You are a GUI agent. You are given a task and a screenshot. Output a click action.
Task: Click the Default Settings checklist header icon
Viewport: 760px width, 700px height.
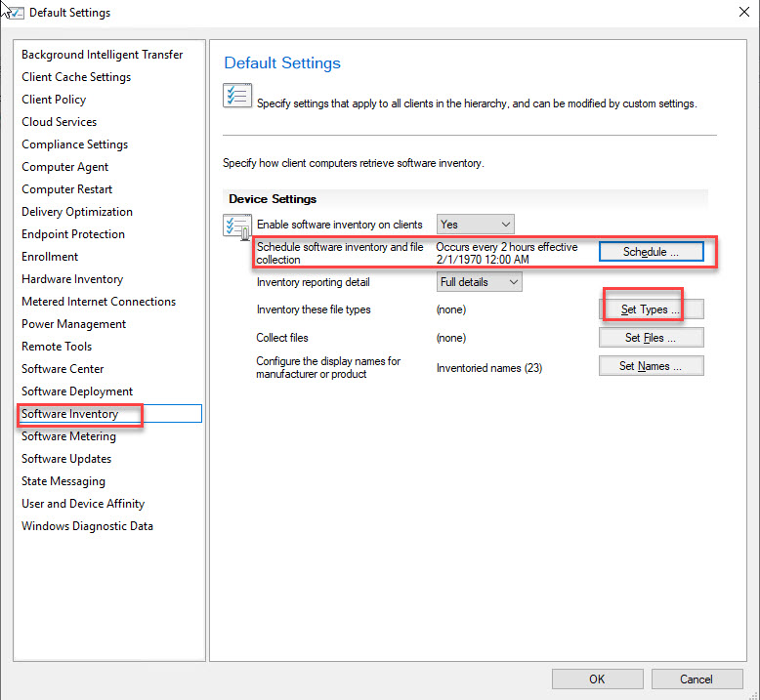coord(237,96)
